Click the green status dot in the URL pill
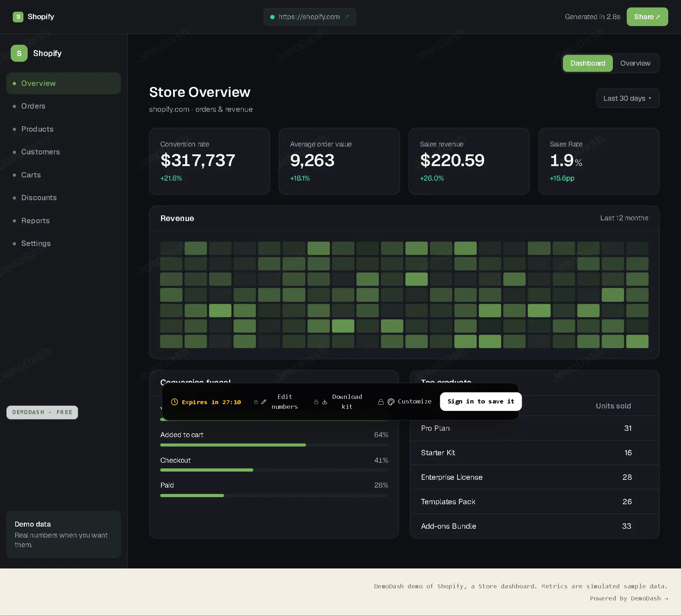 tap(272, 17)
